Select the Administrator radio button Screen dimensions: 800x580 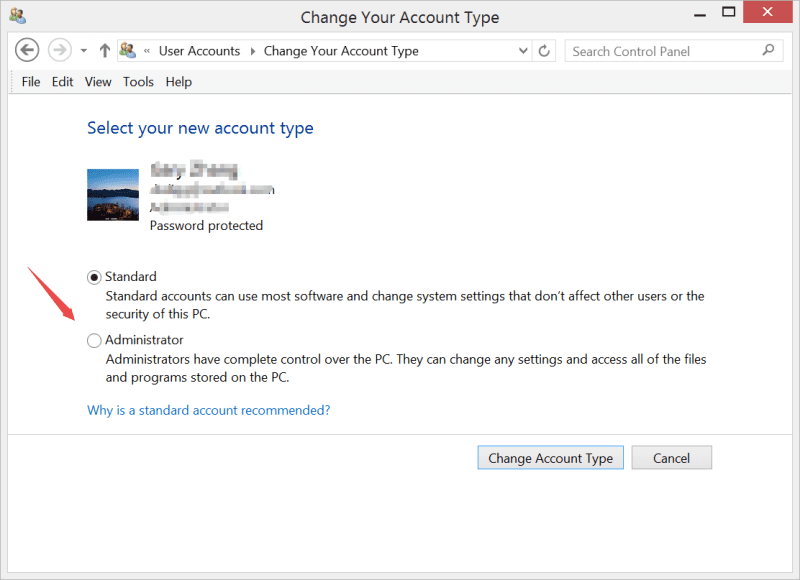click(x=94, y=340)
